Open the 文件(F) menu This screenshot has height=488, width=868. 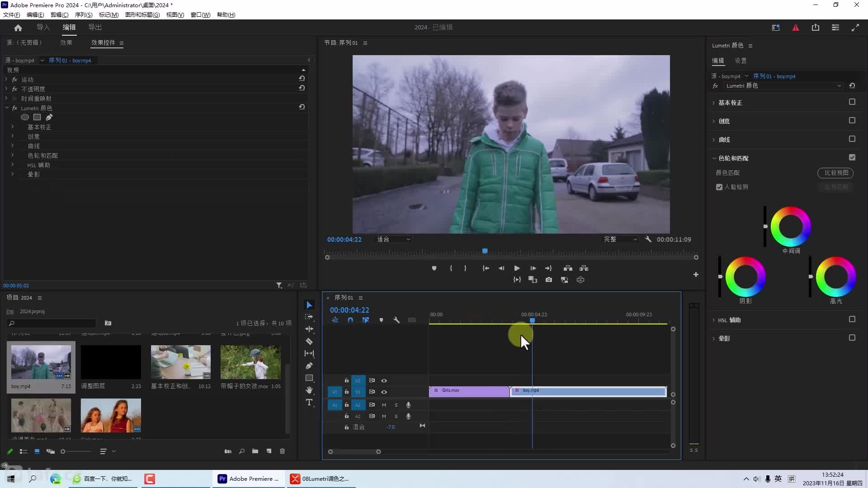(12, 15)
